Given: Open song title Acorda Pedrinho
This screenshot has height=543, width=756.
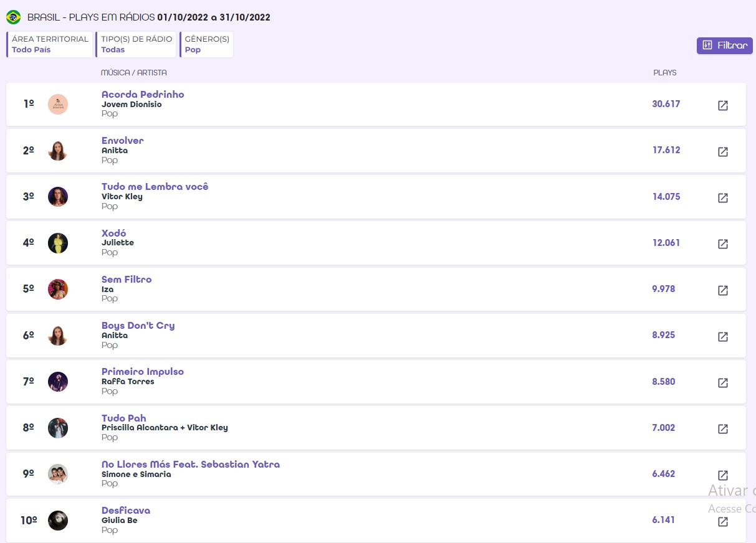Looking at the screenshot, I should tap(143, 94).
